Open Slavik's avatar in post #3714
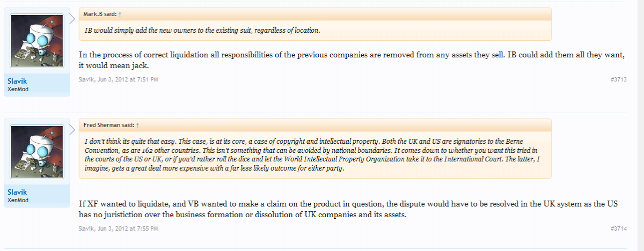Viewport: 644px width, 251px height. [x=41, y=153]
